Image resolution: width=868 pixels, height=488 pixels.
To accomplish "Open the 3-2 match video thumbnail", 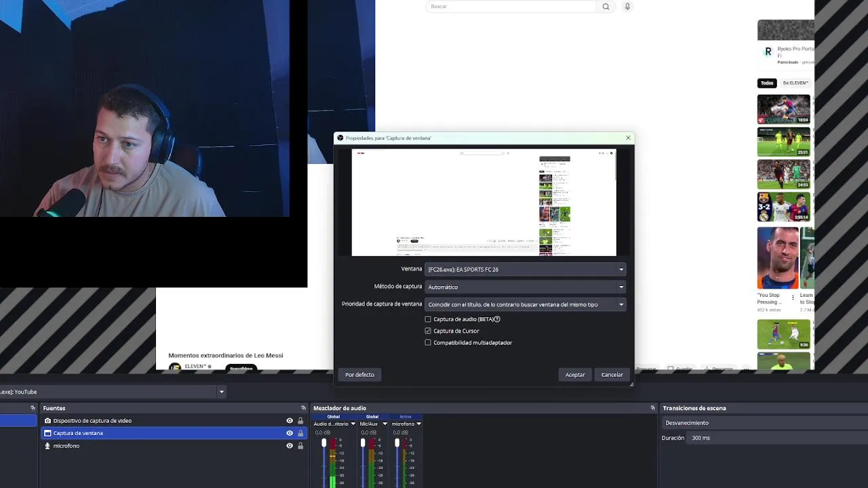I will tap(783, 207).
